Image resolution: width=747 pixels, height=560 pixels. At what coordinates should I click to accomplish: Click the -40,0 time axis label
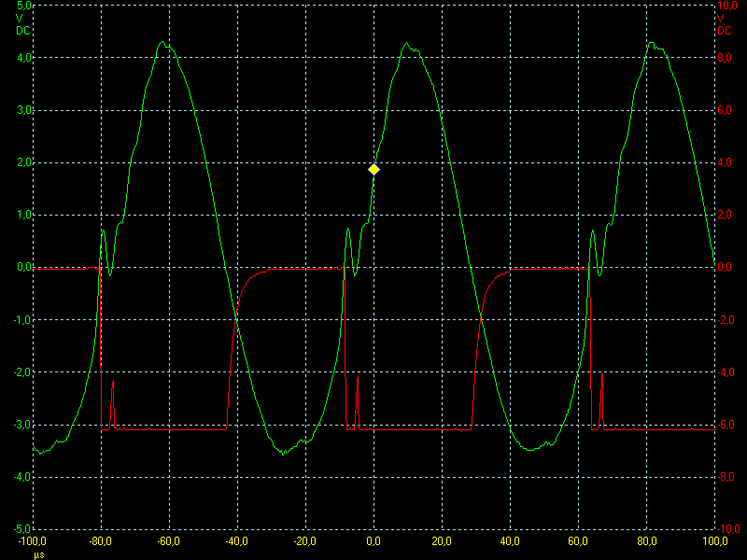tap(237, 541)
